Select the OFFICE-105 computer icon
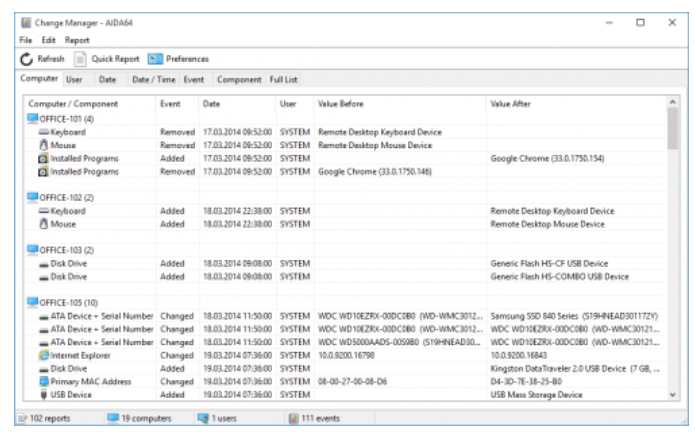 [32, 302]
